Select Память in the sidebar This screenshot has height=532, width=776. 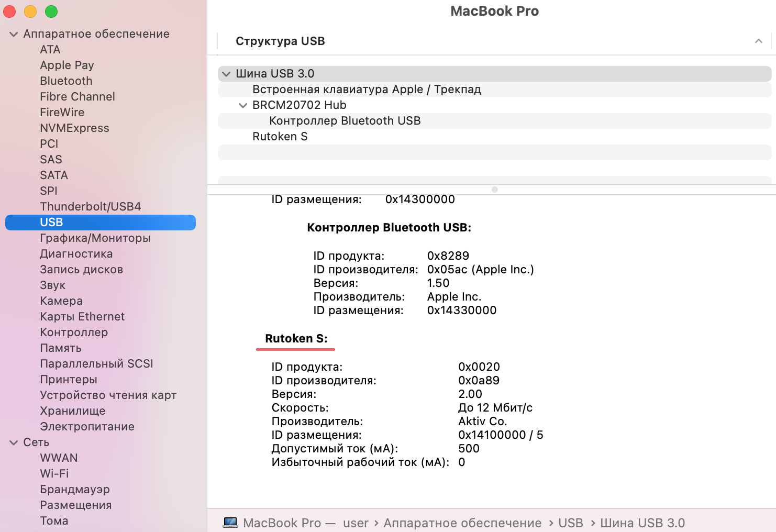61,348
